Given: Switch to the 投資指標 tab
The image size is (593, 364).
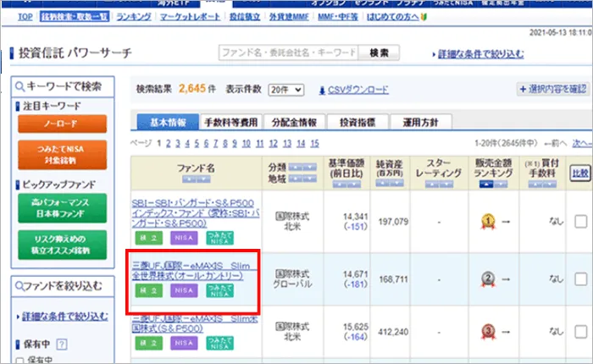Looking at the screenshot, I should (357, 122).
